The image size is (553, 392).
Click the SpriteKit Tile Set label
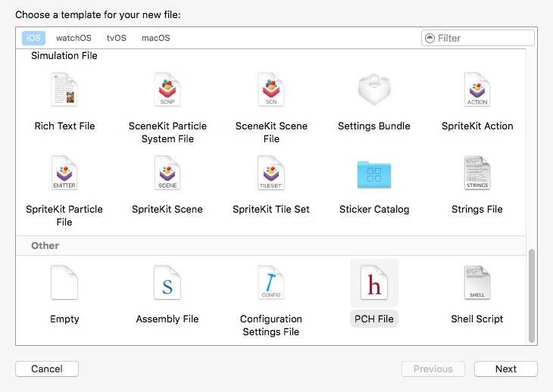271,209
